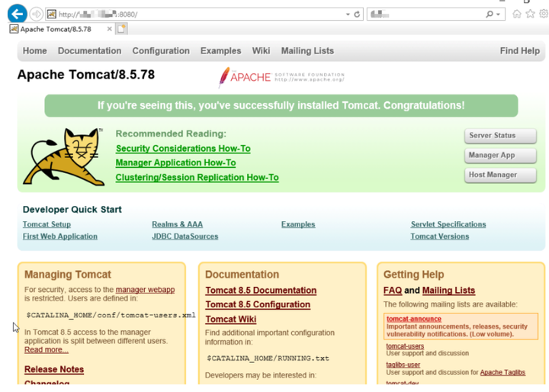Viewport: 549px width, 392px height.
Task: Click the magnifier search icon
Action: coord(489,14)
